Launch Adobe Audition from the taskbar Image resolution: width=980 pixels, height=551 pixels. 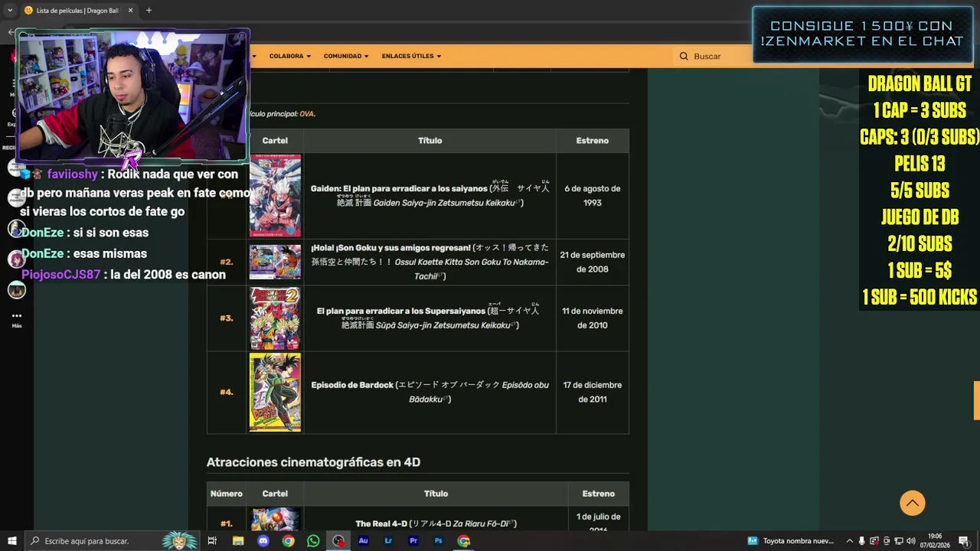point(364,541)
